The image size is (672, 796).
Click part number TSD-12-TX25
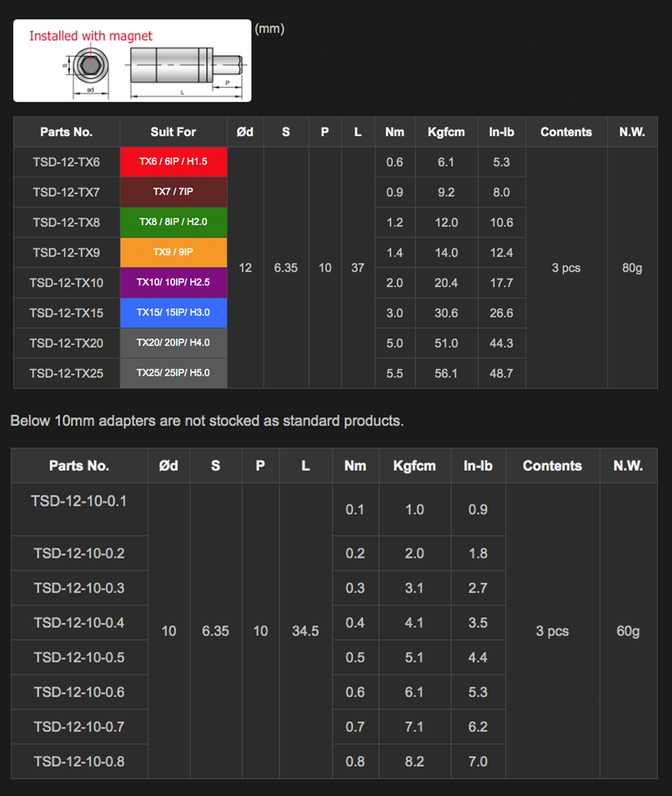pos(66,373)
